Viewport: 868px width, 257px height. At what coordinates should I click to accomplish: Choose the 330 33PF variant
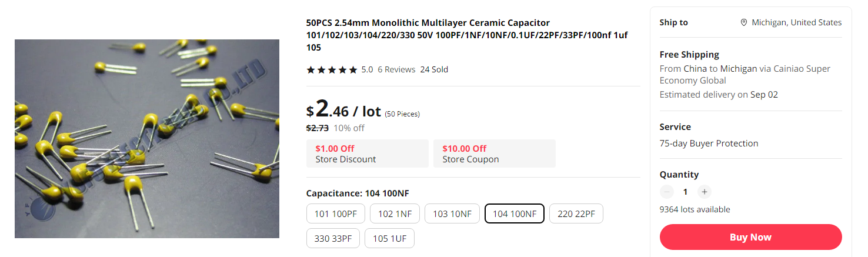tap(333, 238)
